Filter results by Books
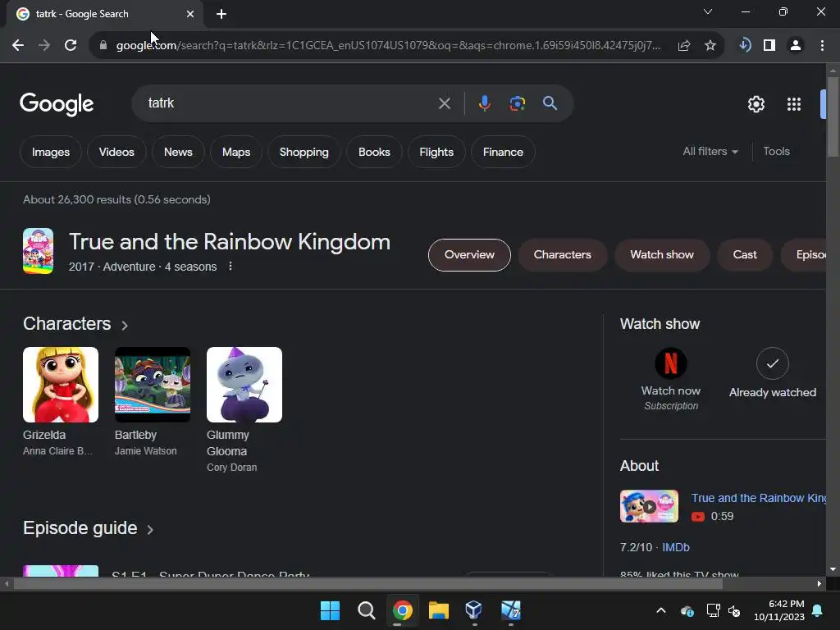 [x=374, y=152]
